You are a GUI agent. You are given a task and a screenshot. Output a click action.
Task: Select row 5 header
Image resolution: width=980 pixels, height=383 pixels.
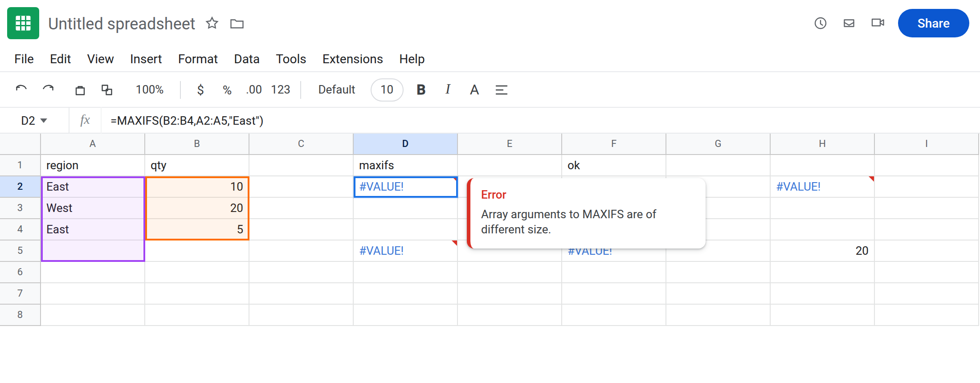[20, 251]
